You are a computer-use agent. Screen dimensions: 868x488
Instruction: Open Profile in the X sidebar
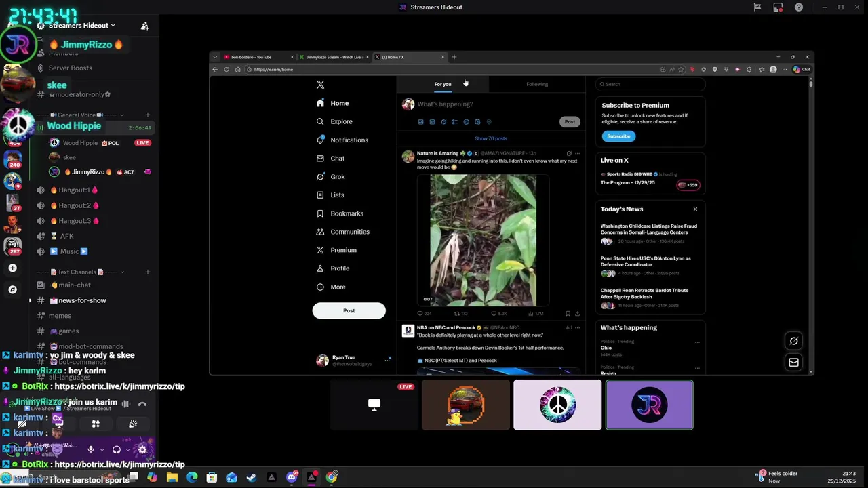click(333, 268)
